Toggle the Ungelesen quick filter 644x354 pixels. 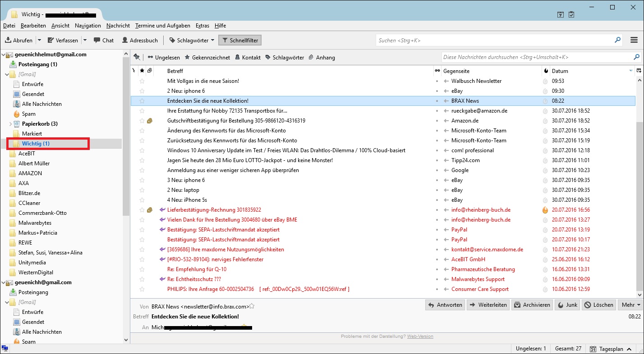pos(164,58)
